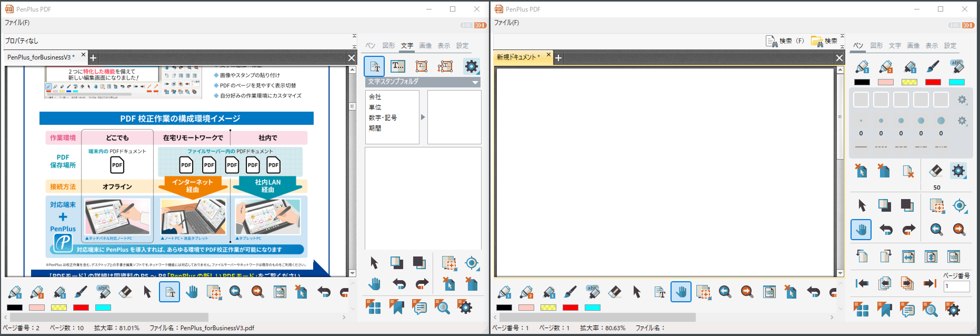Image resolution: width=980 pixels, height=336 pixels.
Task: Pick cyan color swatch in right pen panel
Action: tap(956, 82)
